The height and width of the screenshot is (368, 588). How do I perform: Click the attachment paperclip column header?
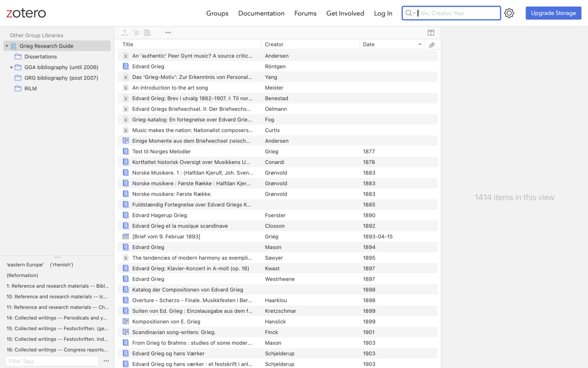(x=432, y=45)
